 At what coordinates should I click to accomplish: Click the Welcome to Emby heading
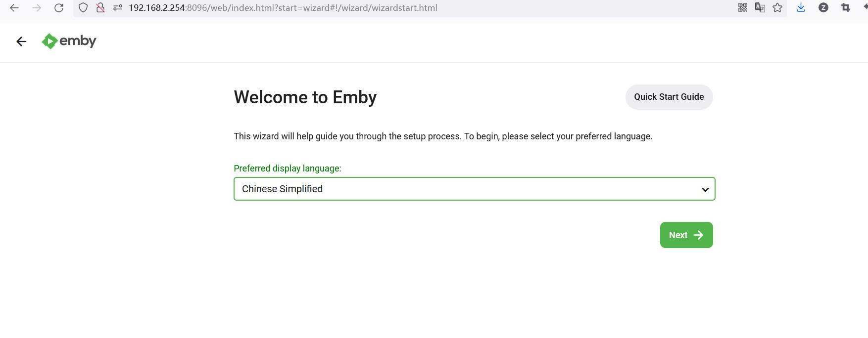[305, 97]
